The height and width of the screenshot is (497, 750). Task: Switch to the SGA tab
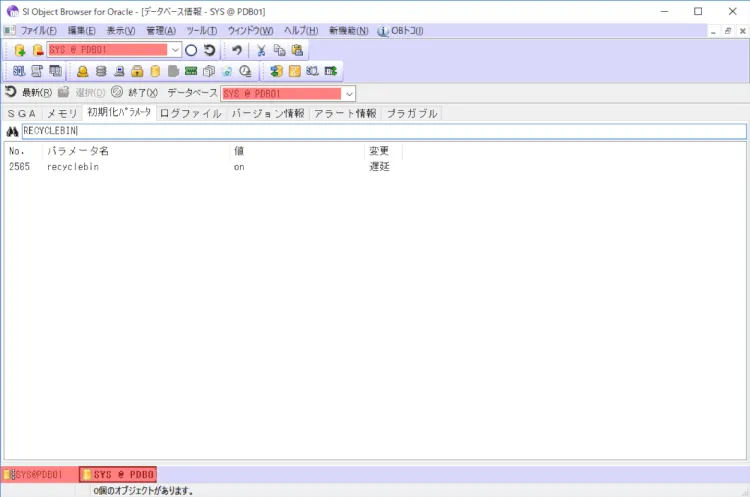[x=22, y=114]
